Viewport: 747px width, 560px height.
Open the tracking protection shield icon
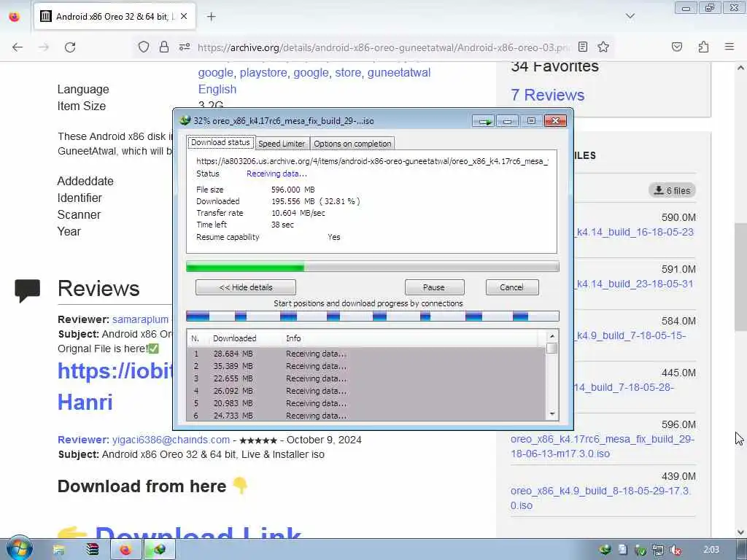[144, 47]
